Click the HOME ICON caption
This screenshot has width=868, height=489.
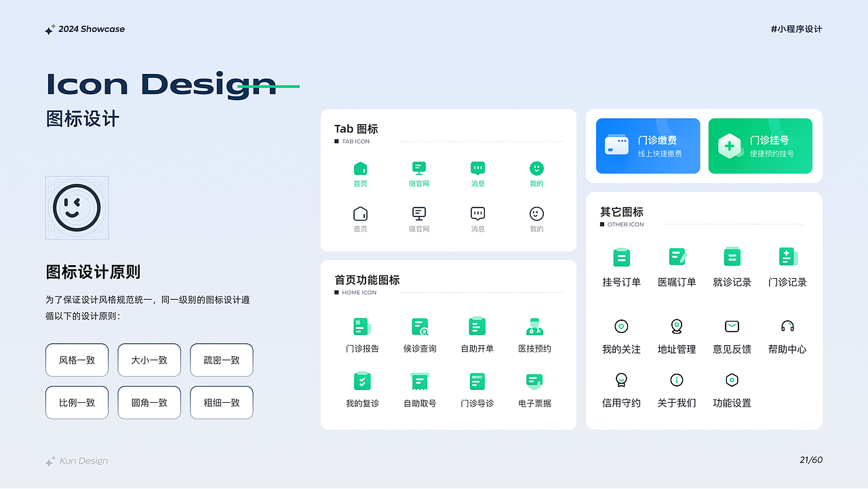click(x=359, y=293)
